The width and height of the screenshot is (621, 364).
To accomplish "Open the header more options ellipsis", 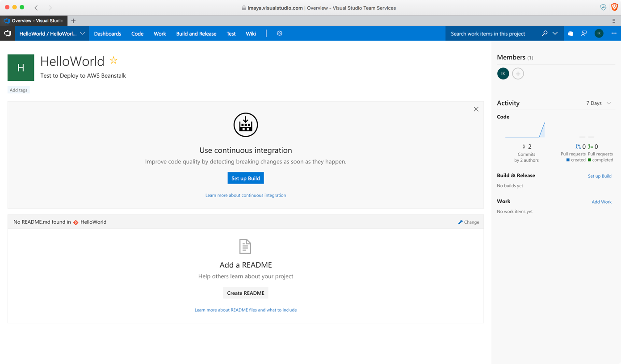I will point(614,33).
